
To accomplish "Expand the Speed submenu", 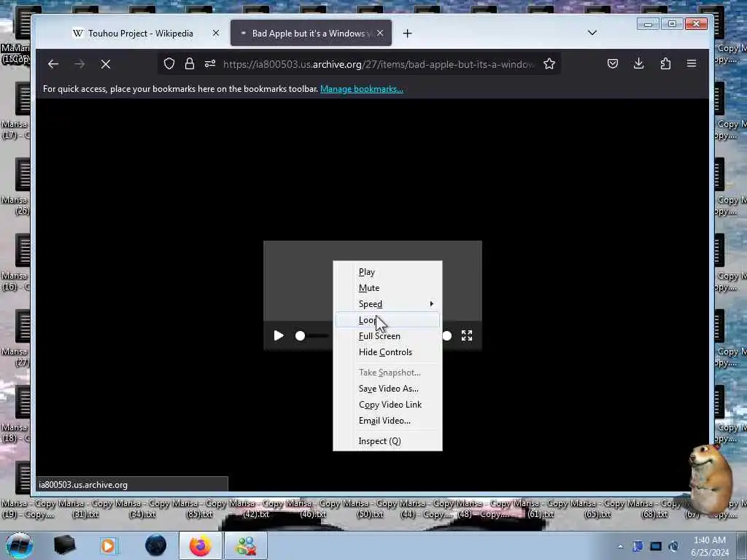I will click(387, 304).
